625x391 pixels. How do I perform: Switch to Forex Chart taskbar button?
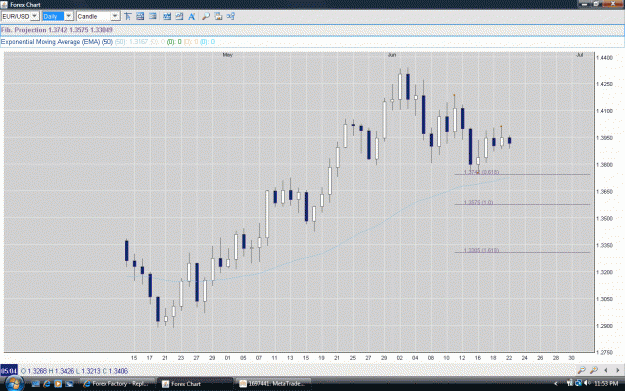pyautogui.click(x=195, y=384)
